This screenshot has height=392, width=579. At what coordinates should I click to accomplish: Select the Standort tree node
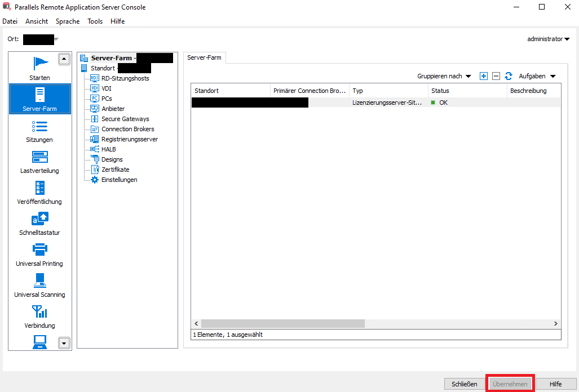pos(116,68)
